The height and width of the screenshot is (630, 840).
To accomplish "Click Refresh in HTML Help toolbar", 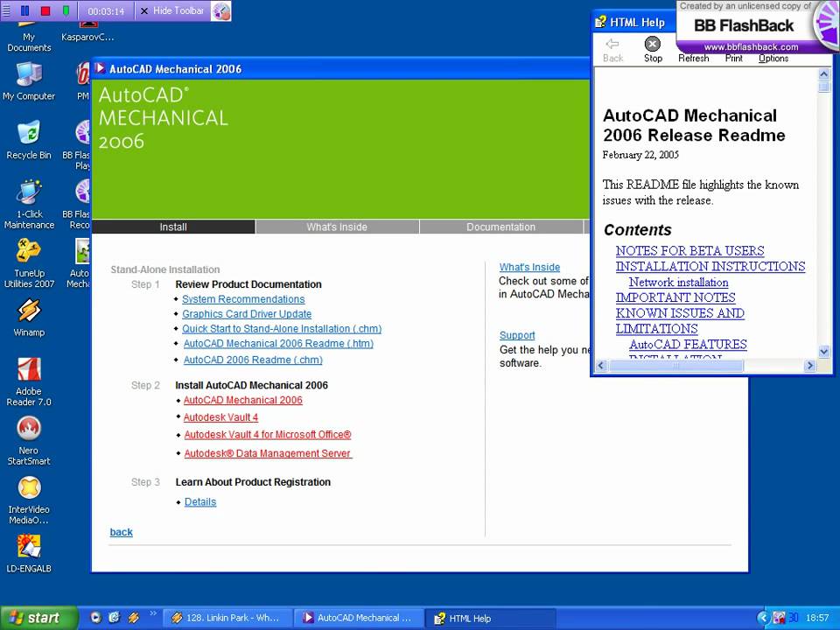I will point(693,58).
